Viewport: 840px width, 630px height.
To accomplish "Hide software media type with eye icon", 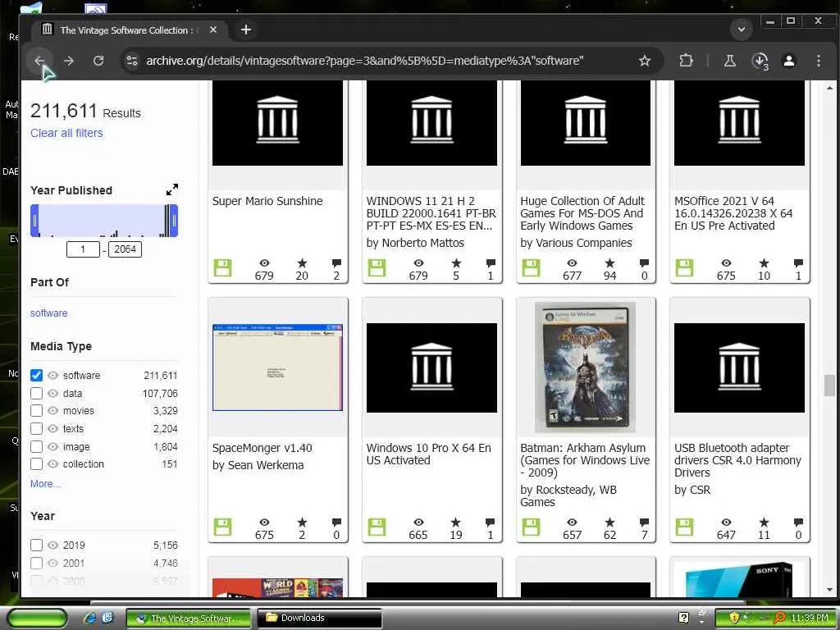I will 52,375.
